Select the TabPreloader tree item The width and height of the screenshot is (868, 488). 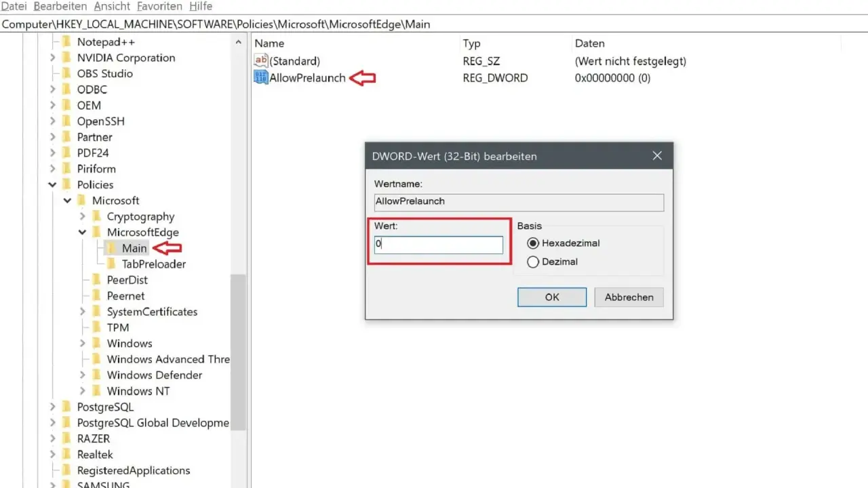[x=154, y=264]
